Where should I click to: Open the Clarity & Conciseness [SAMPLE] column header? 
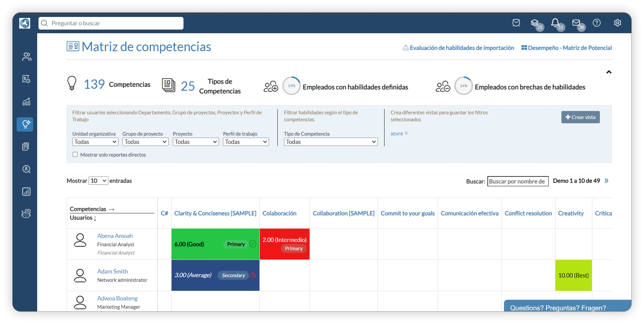[215, 213]
